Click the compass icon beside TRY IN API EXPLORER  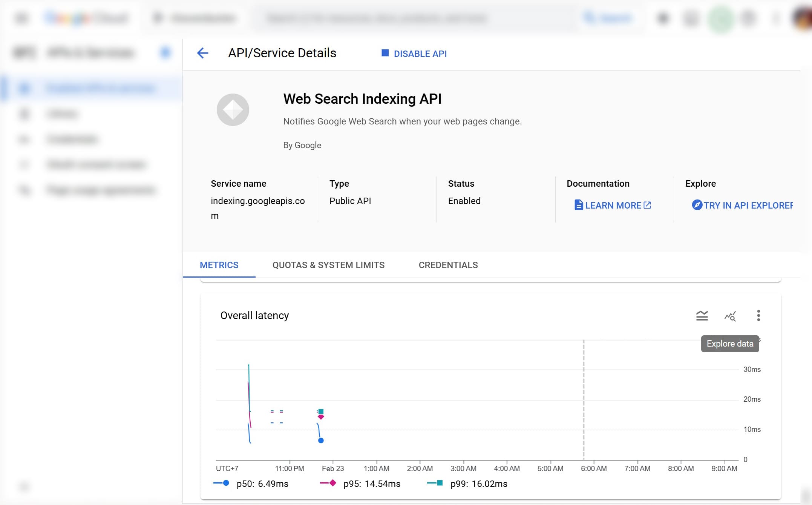pyautogui.click(x=697, y=205)
